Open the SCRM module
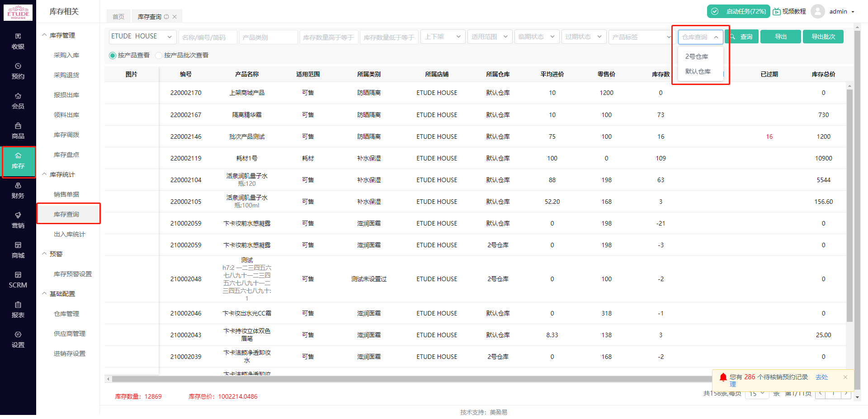The image size is (868, 419). [x=18, y=280]
